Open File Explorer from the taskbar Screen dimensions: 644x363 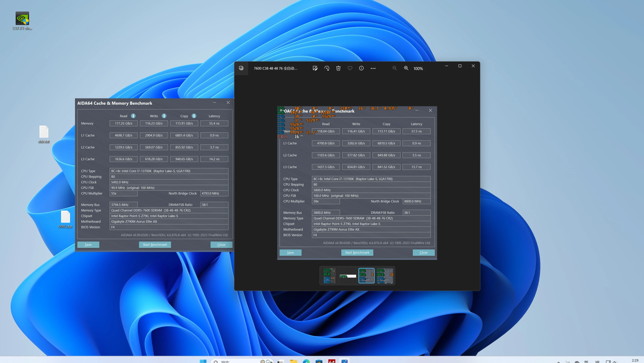[294, 361]
